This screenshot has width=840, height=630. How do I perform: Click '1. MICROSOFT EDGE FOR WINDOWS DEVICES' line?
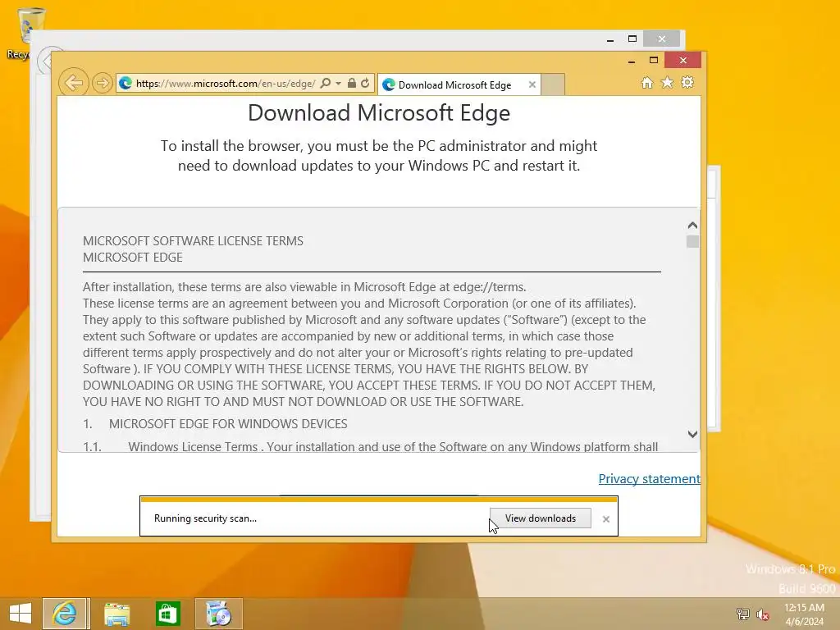215,424
